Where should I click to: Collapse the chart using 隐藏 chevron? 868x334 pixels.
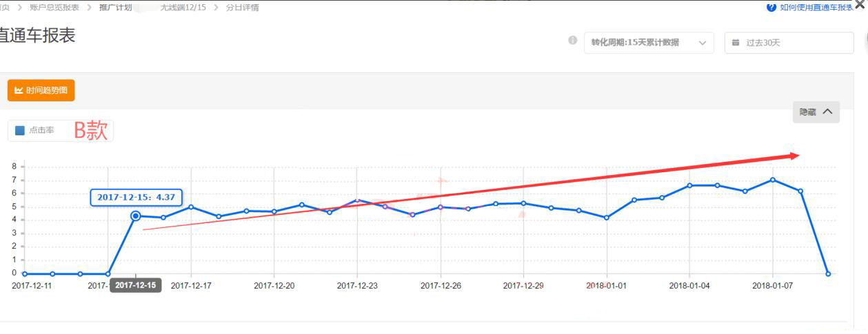pyautogui.click(x=827, y=112)
